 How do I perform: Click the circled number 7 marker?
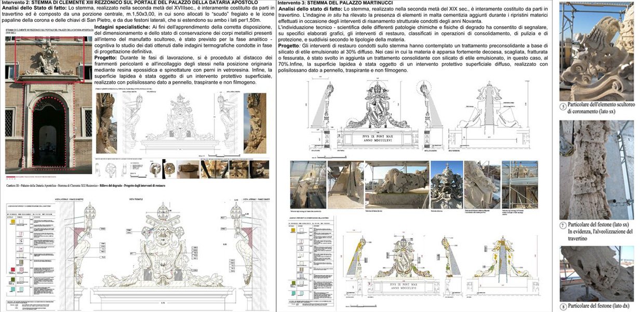tap(563, 225)
